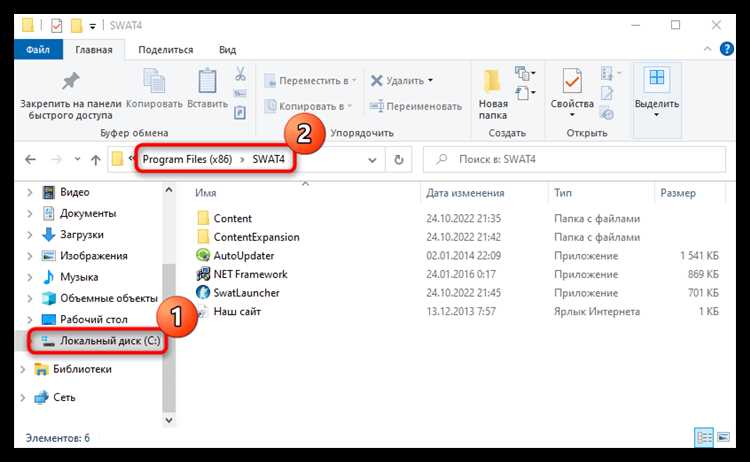Sort by the Тип column header
750x462 pixels.
pos(562,193)
